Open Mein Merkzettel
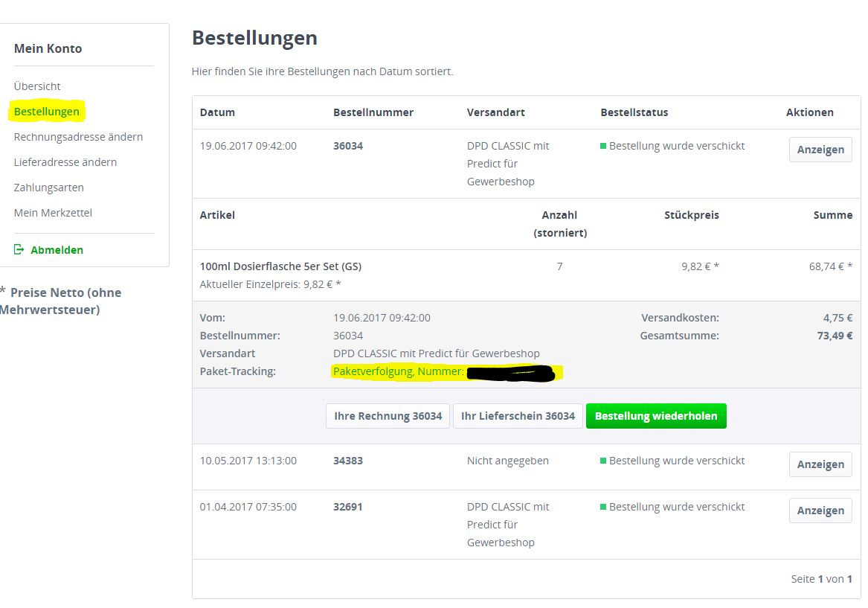This screenshot has width=868, height=608. coord(53,213)
